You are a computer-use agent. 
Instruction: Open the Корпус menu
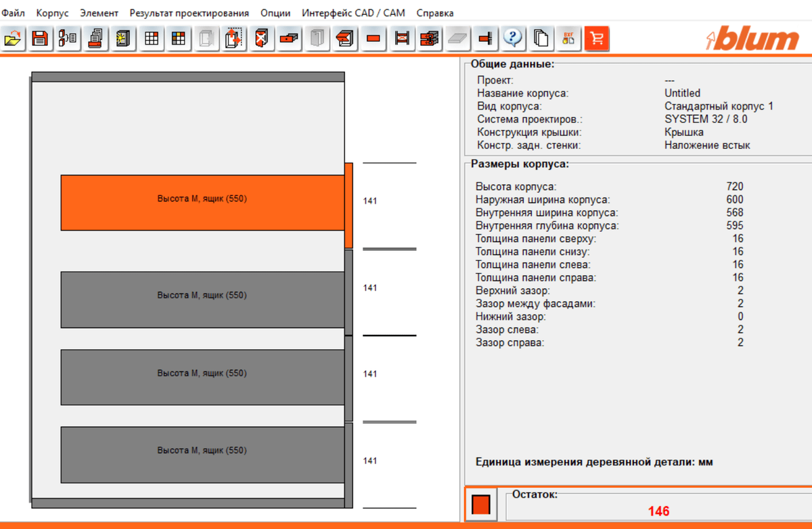[x=52, y=13]
